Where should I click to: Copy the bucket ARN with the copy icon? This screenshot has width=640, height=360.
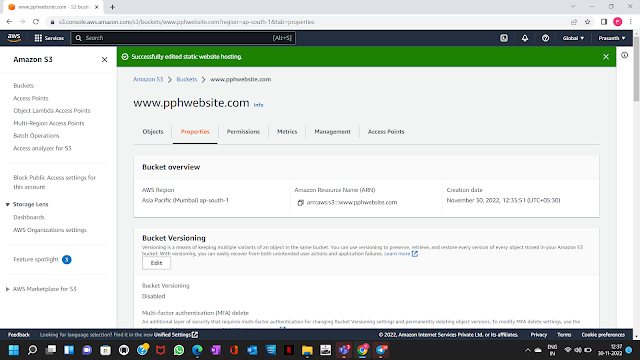point(301,202)
